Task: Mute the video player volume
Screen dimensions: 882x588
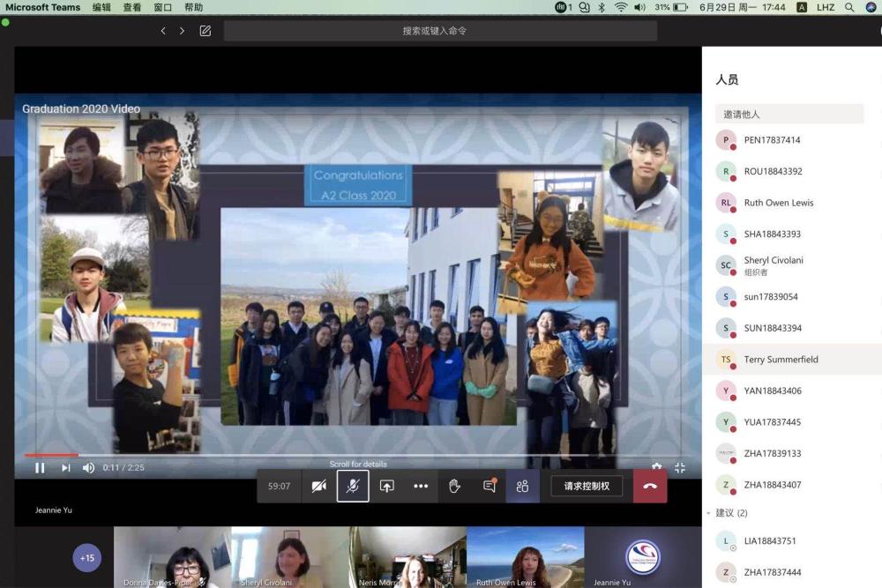Action: click(88, 468)
